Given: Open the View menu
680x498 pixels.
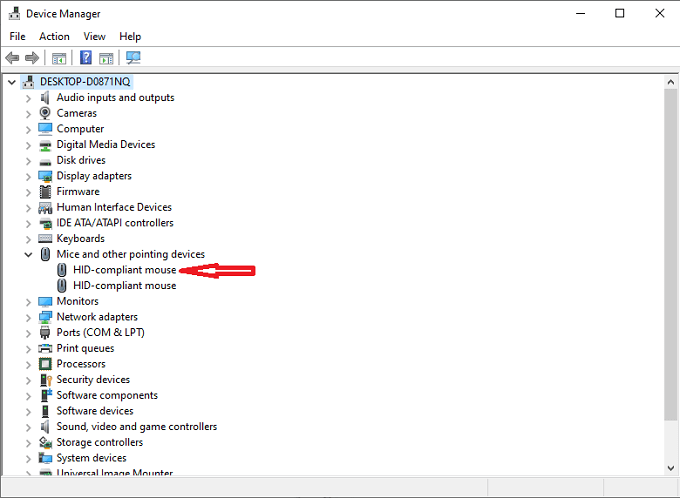Looking at the screenshot, I should coord(94,36).
